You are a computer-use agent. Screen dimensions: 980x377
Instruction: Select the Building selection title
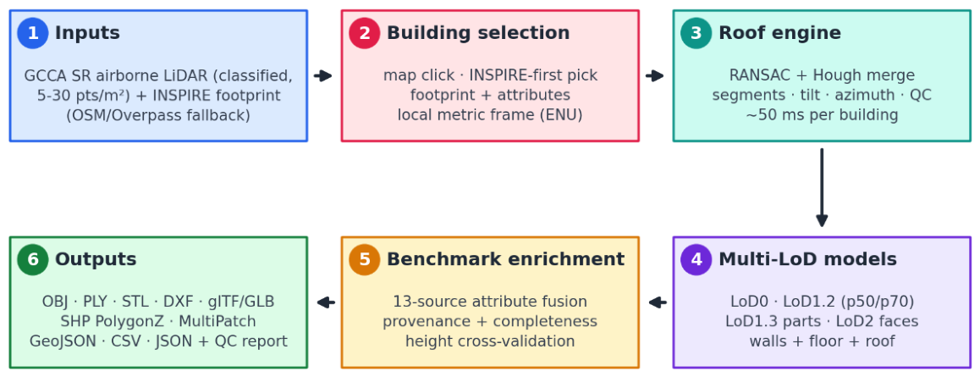pos(478,33)
